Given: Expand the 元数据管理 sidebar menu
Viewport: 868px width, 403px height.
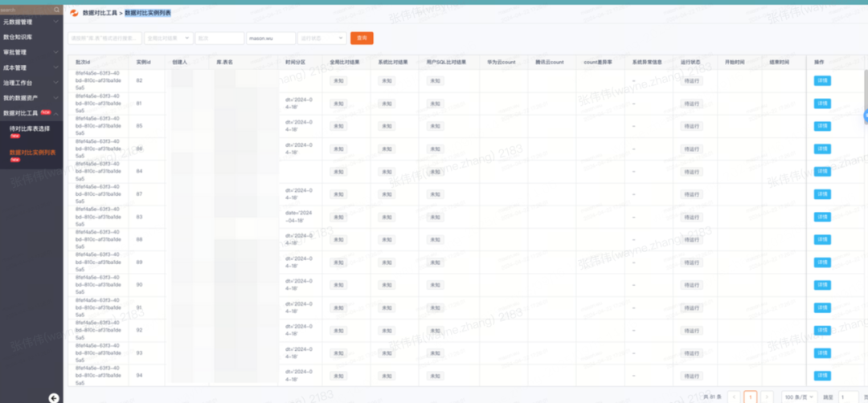Looking at the screenshot, I should click(31, 22).
